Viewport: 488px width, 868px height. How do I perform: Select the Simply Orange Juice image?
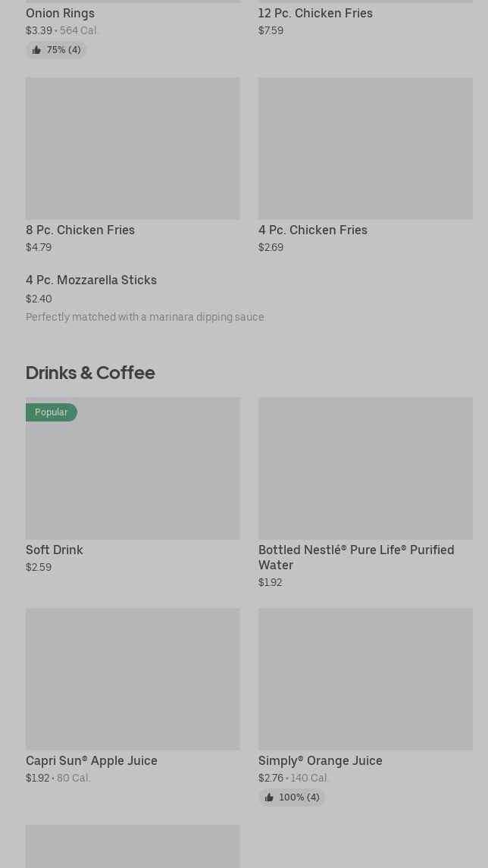pos(365,679)
